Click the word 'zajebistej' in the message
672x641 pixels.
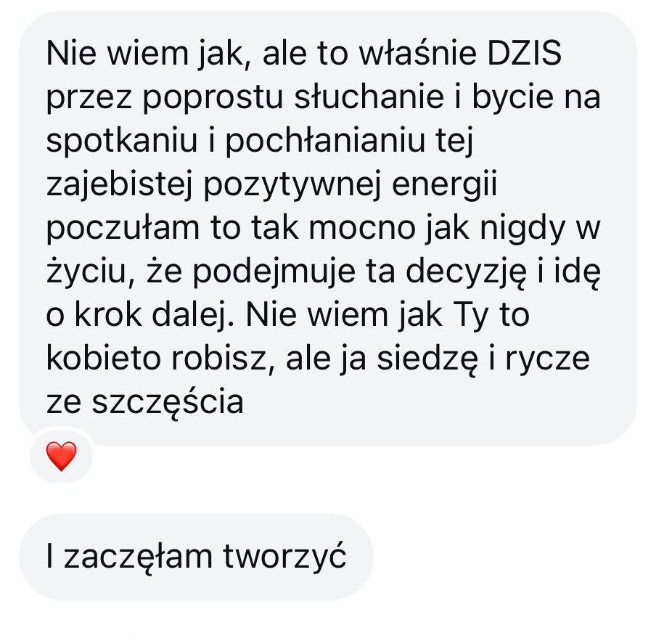coord(119,186)
